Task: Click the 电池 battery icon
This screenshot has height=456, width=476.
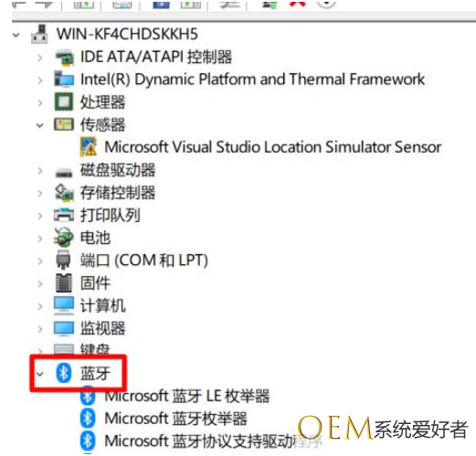Action: click(x=64, y=238)
